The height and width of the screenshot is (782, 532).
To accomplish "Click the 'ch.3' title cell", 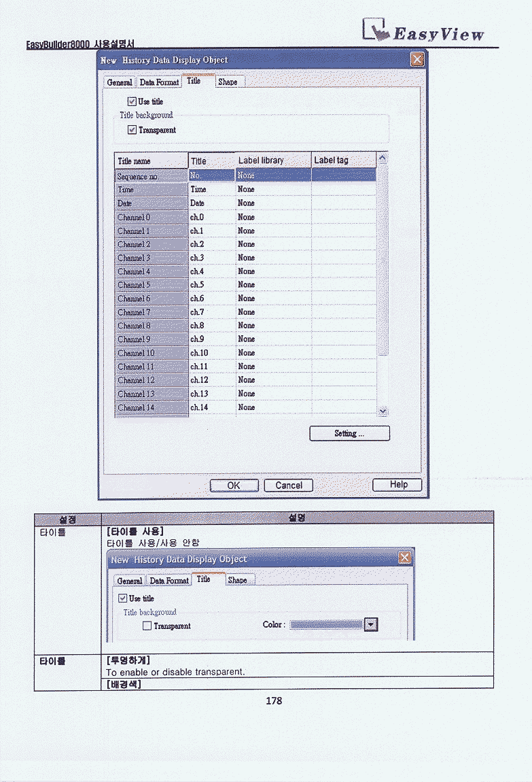I will point(212,258).
